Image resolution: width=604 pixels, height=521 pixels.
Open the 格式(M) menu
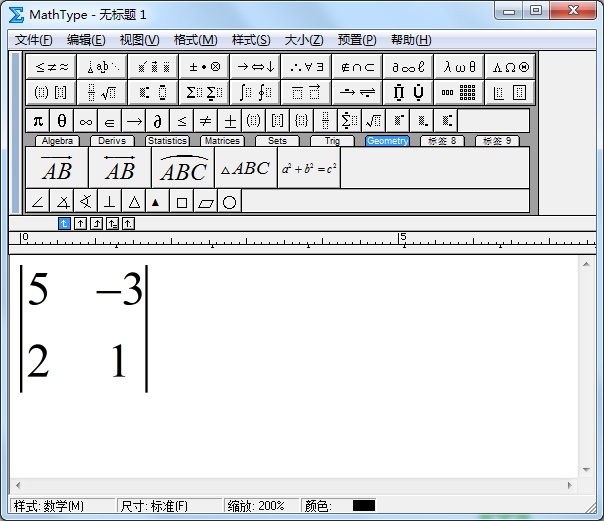coord(195,40)
